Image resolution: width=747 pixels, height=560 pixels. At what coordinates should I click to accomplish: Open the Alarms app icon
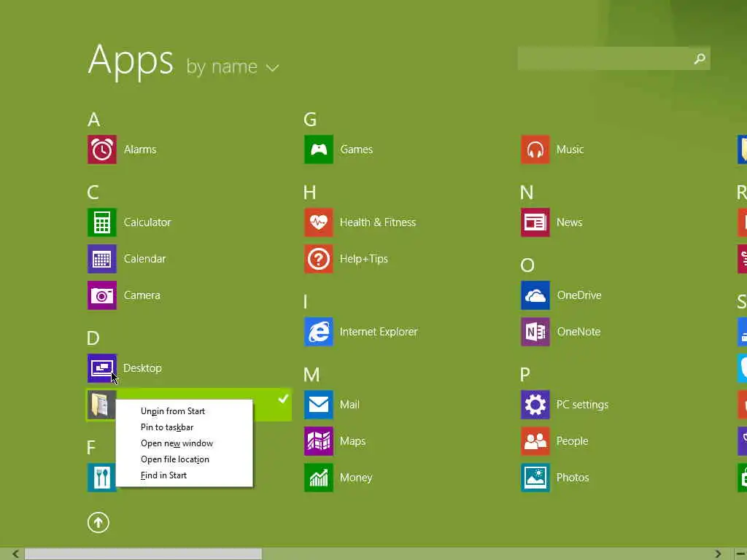pos(102,149)
